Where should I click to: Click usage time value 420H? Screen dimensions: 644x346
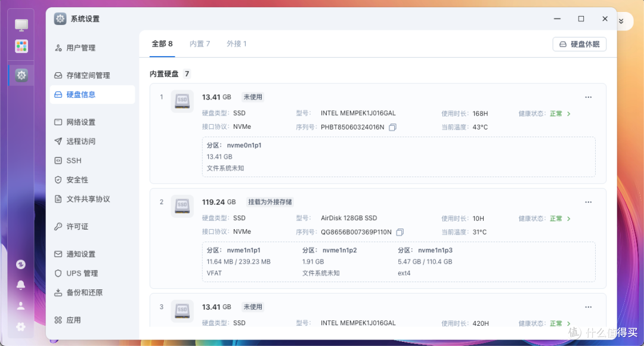pyautogui.click(x=481, y=323)
